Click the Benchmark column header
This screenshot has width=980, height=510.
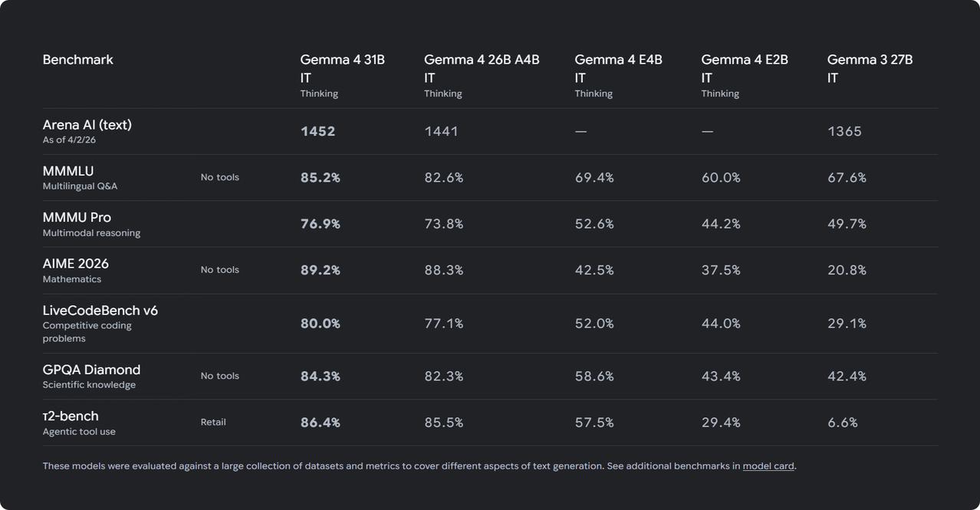pos(78,60)
